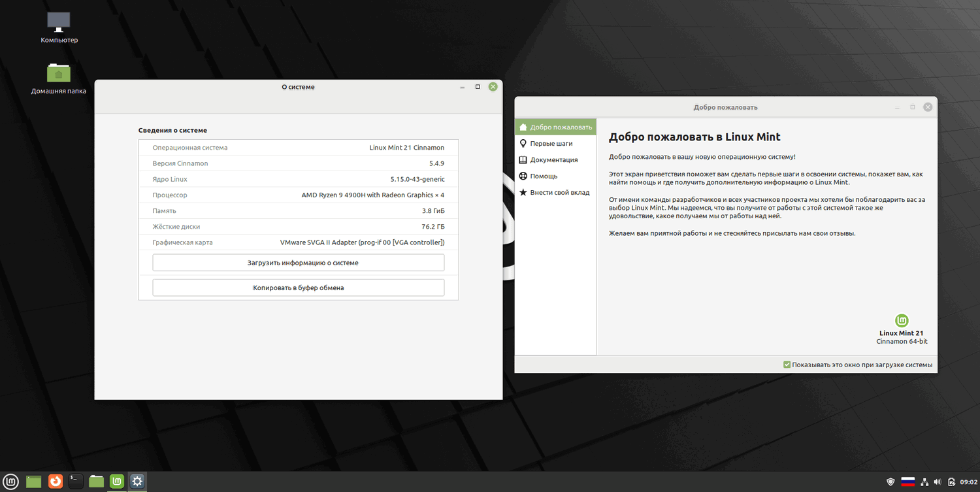Click the book icon beside Документация
This screenshot has width=980, height=492.
click(x=523, y=159)
